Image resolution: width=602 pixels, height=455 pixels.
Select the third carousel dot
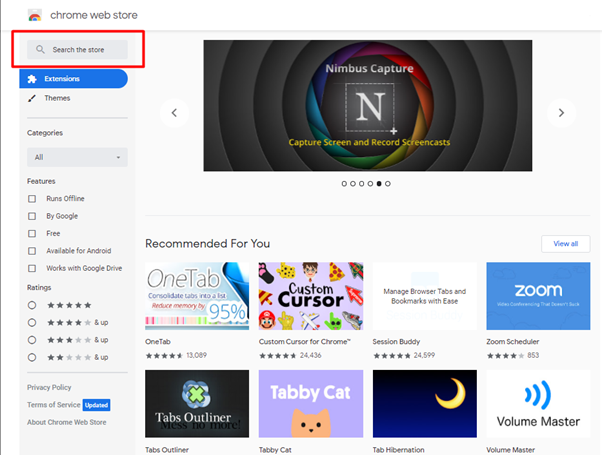[362, 184]
